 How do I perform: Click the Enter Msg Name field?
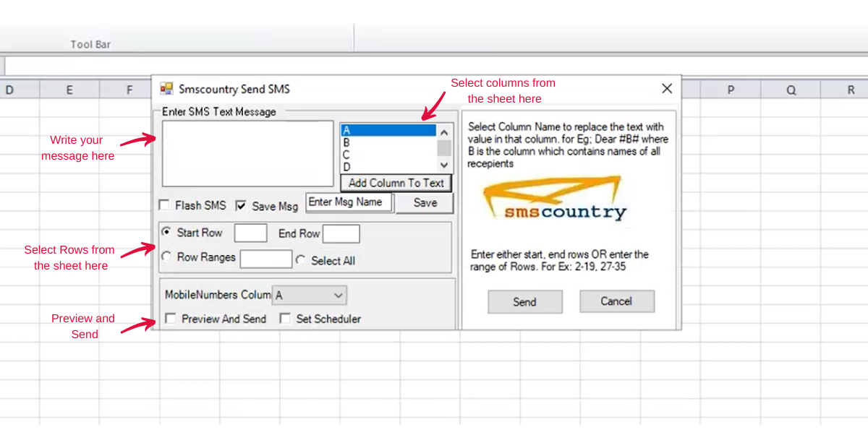pyautogui.click(x=350, y=202)
